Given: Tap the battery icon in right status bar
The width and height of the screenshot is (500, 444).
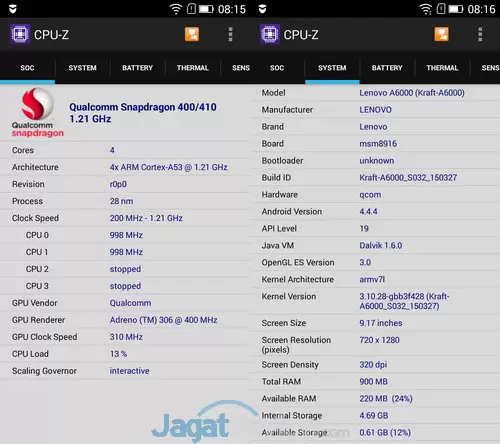Looking at the screenshot, I should coord(456,9).
